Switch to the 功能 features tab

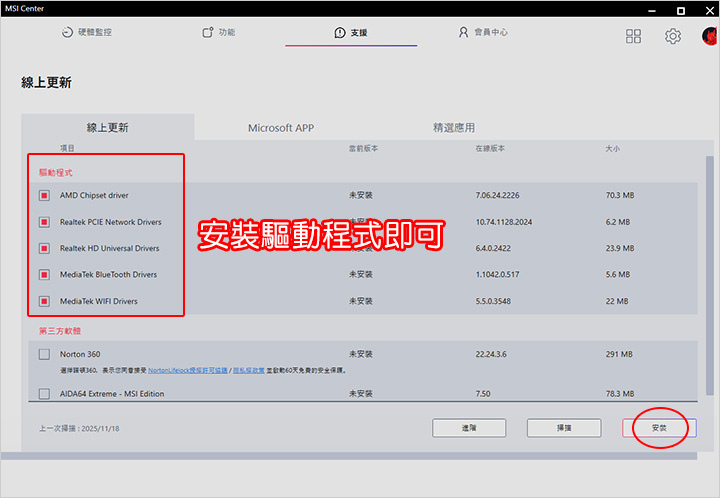click(219, 32)
